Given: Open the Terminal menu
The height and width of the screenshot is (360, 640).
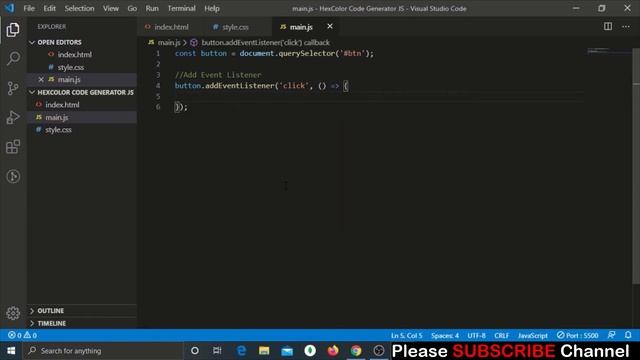Looking at the screenshot, I should tap(182, 8).
